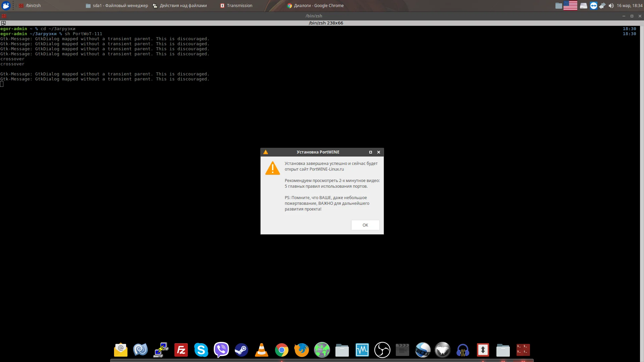Open the volume control in tray
The width and height of the screenshot is (644, 362).
point(611,6)
